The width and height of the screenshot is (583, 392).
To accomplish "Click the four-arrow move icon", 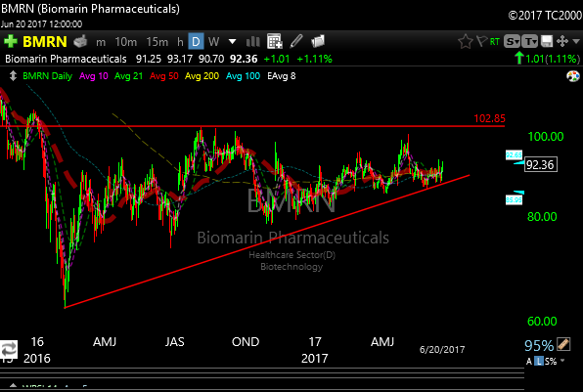I will point(562,41).
